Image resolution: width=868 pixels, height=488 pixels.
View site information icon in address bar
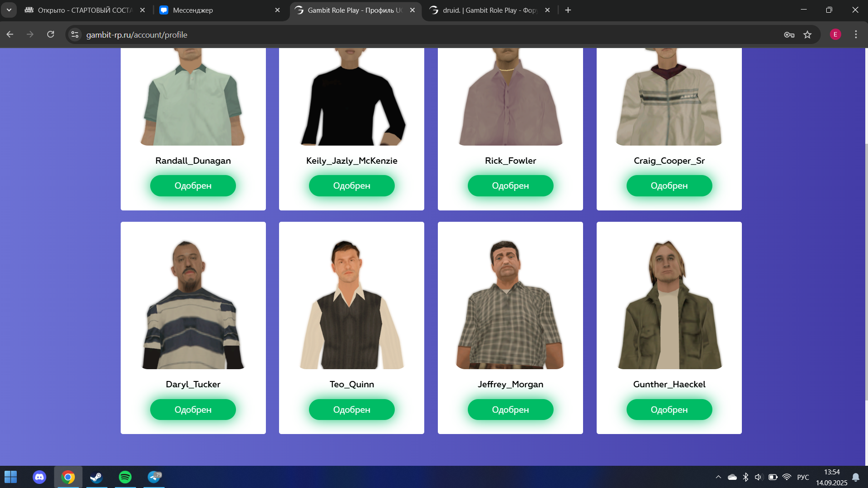coord(75,34)
